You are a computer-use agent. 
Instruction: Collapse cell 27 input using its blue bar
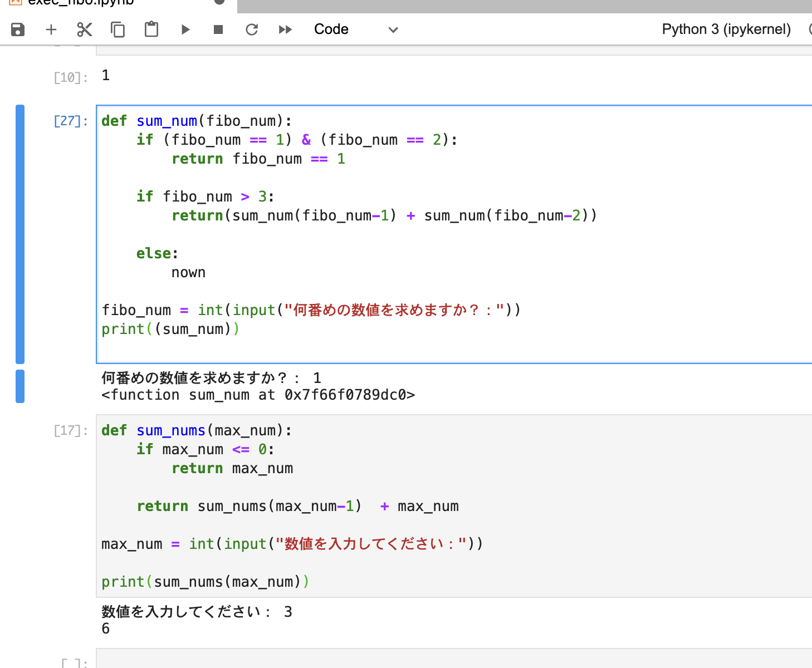(x=20, y=234)
